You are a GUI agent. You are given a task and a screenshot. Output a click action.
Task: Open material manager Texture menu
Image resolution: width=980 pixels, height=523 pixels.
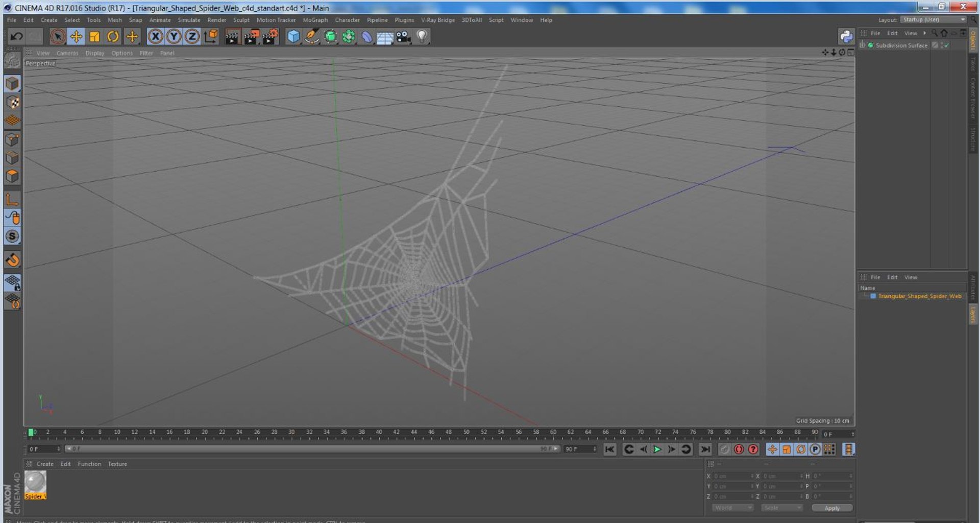pyautogui.click(x=117, y=464)
